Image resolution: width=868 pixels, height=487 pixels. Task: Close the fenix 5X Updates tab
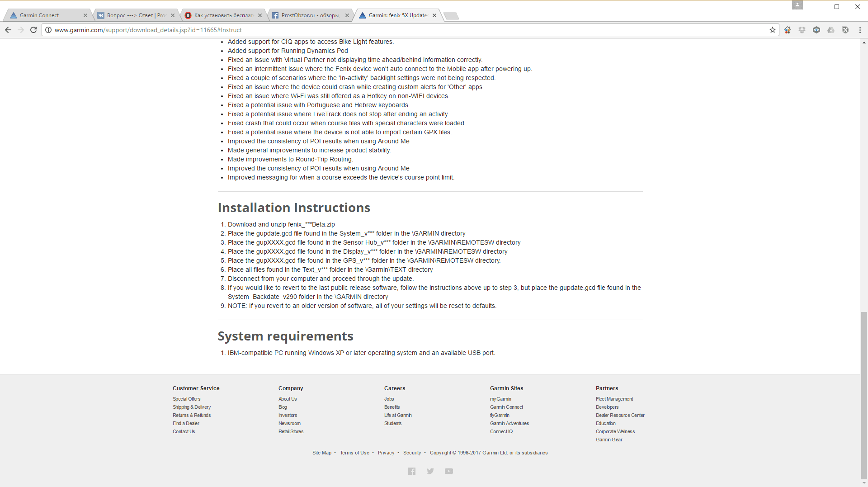[x=434, y=15]
